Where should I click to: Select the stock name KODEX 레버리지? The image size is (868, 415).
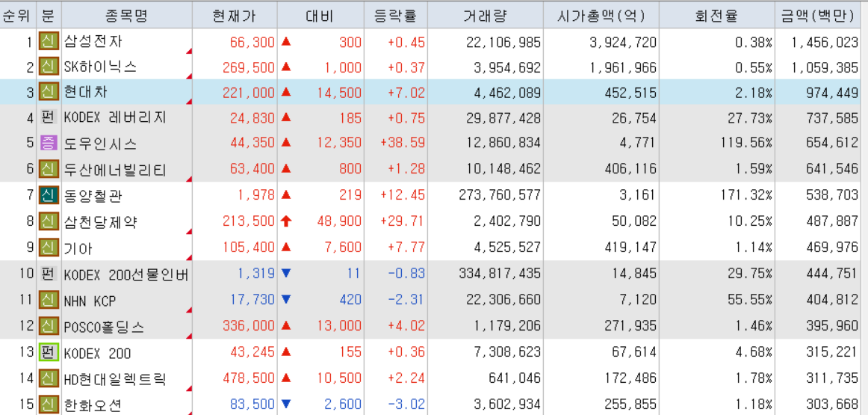pyautogui.click(x=116, y=117)
